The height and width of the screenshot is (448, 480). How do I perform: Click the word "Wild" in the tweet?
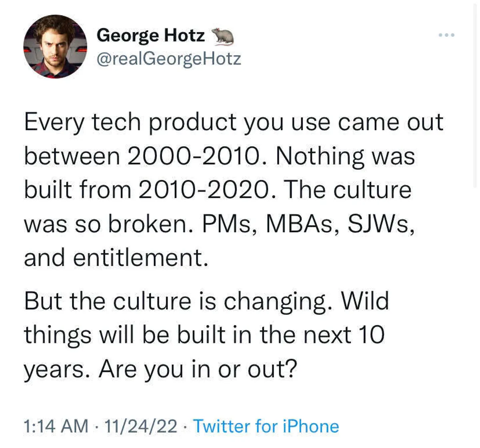pyautogui.click(x=365, y=301)
